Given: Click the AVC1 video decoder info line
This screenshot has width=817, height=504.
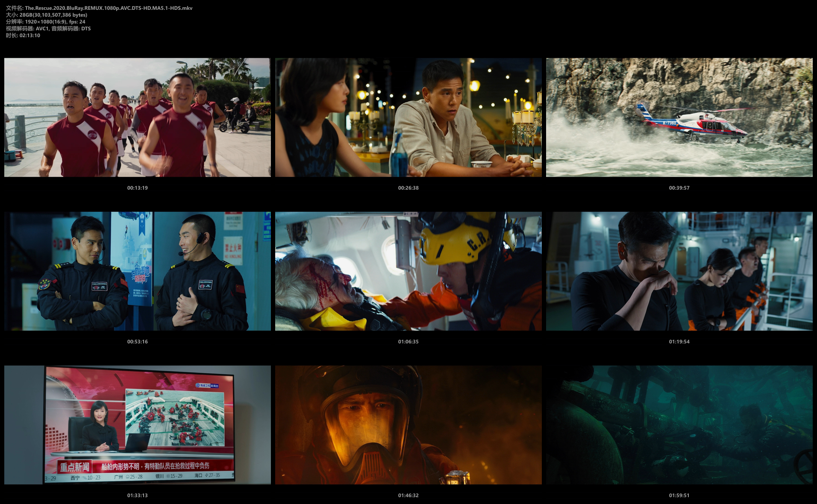Looking at the screenshot, I should (x=48, y=29).
